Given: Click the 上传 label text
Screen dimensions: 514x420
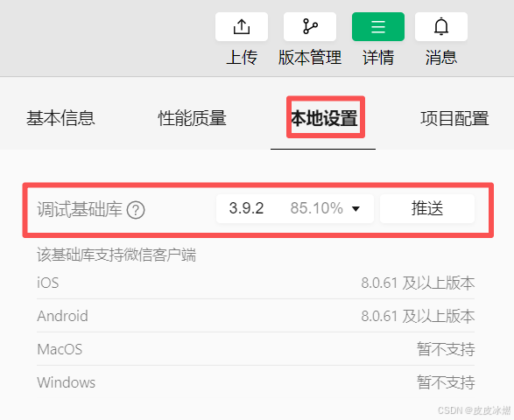Looking at the screenshot, I should click(242, 58).
